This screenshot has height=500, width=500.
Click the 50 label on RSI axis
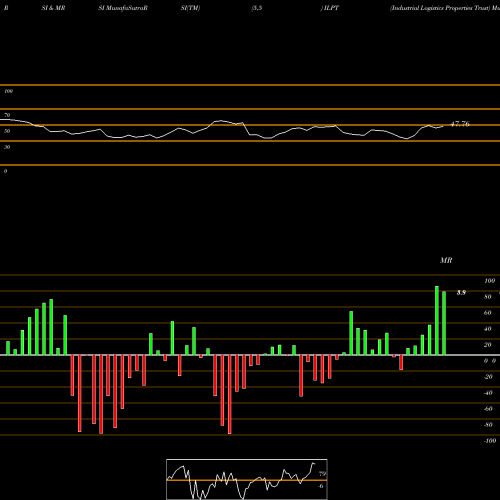[7, 131]
